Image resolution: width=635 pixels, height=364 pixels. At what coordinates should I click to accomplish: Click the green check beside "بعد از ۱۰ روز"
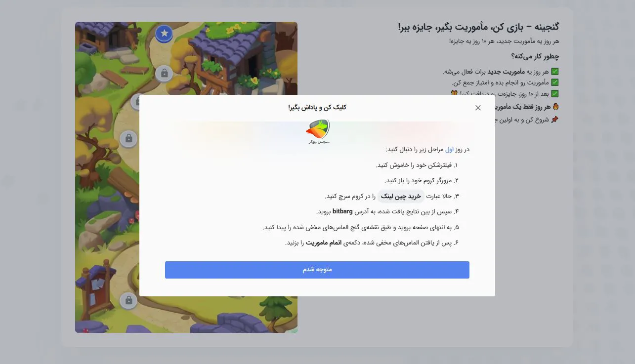[554, 93]
